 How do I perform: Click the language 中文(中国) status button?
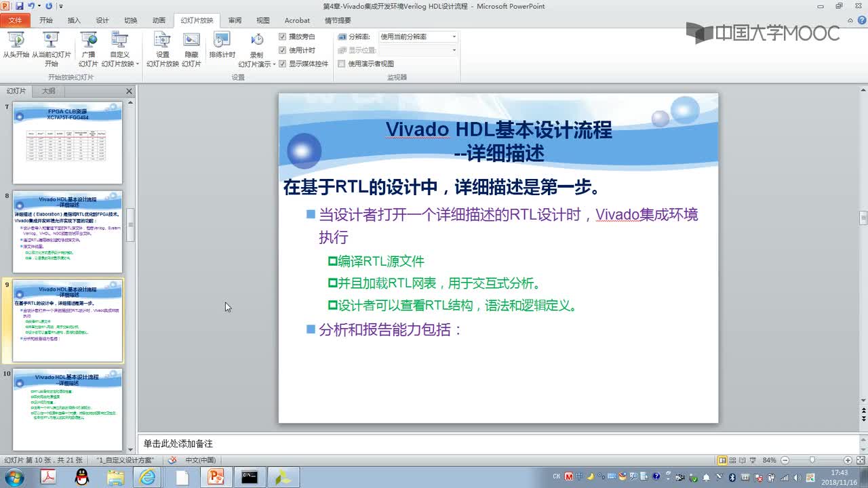200,460
